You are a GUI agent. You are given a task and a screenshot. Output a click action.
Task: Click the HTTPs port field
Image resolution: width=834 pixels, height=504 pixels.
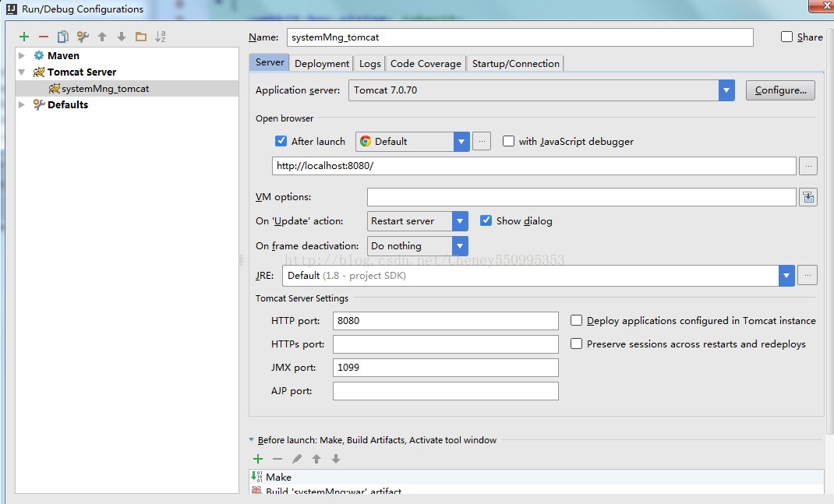446,344
